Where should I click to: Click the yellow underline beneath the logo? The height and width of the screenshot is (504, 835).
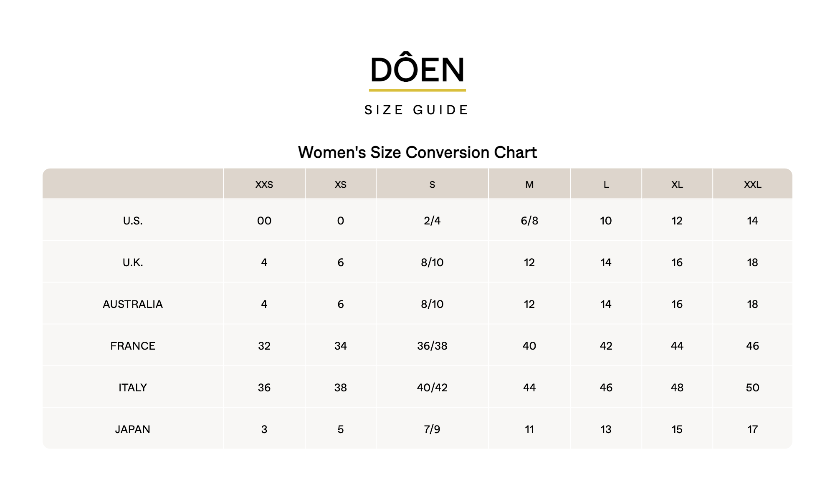417,90
